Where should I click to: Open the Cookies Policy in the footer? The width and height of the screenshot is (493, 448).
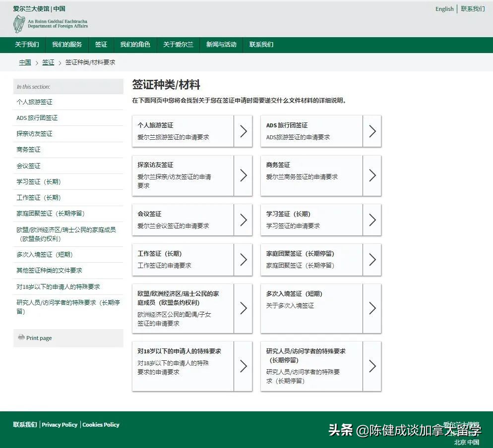coord(101,425)
